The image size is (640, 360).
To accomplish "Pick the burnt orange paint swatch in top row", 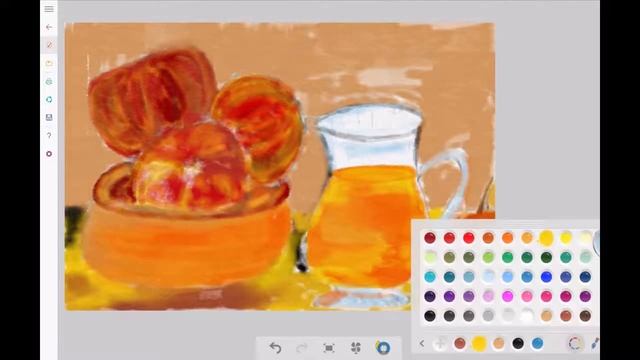I will pyautogui.click(x=488, y=238).
